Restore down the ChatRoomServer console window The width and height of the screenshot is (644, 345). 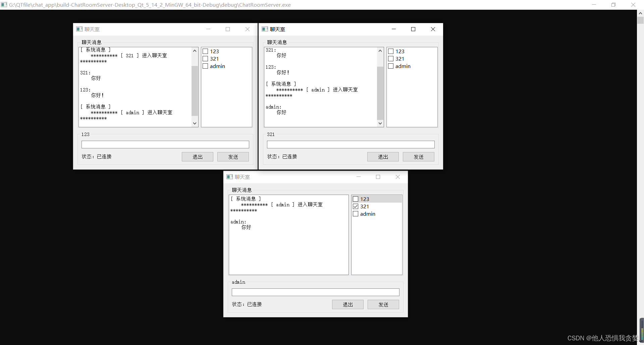[613, 5]
